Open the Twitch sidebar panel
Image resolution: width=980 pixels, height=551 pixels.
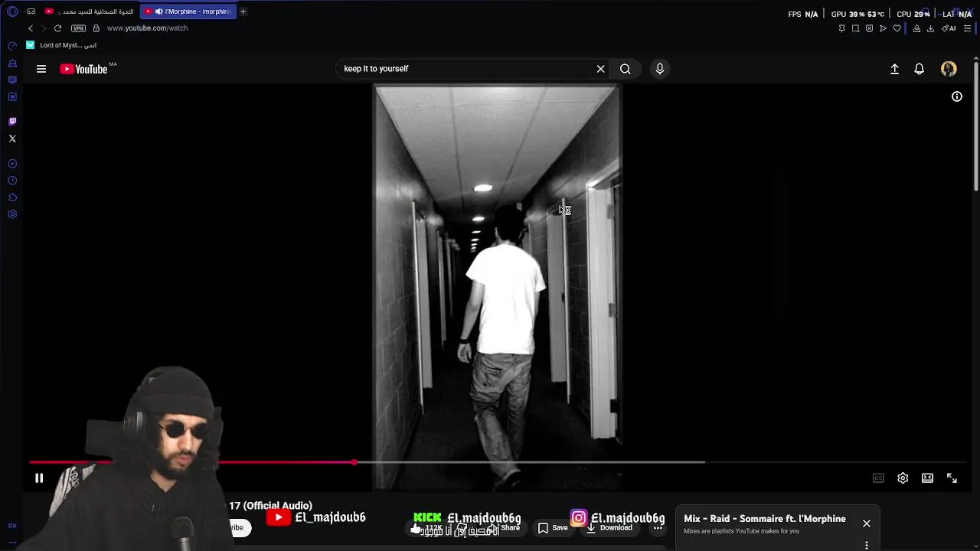point(12,121)
